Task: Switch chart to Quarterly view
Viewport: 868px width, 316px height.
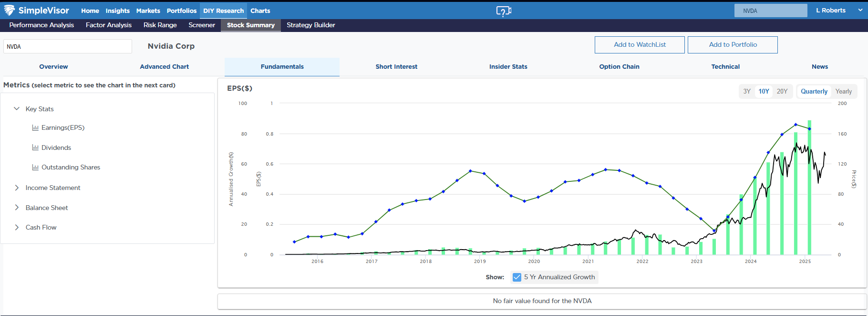Action: (814, 91)
